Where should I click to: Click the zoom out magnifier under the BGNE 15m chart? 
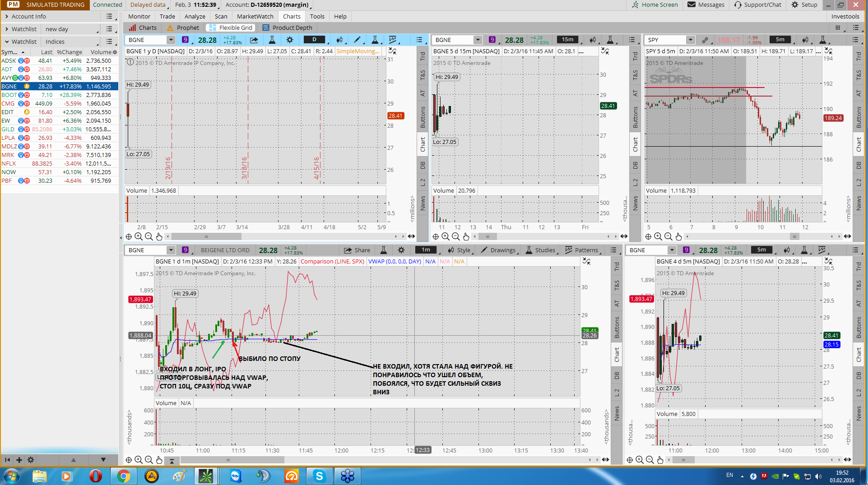coord(455,236)
